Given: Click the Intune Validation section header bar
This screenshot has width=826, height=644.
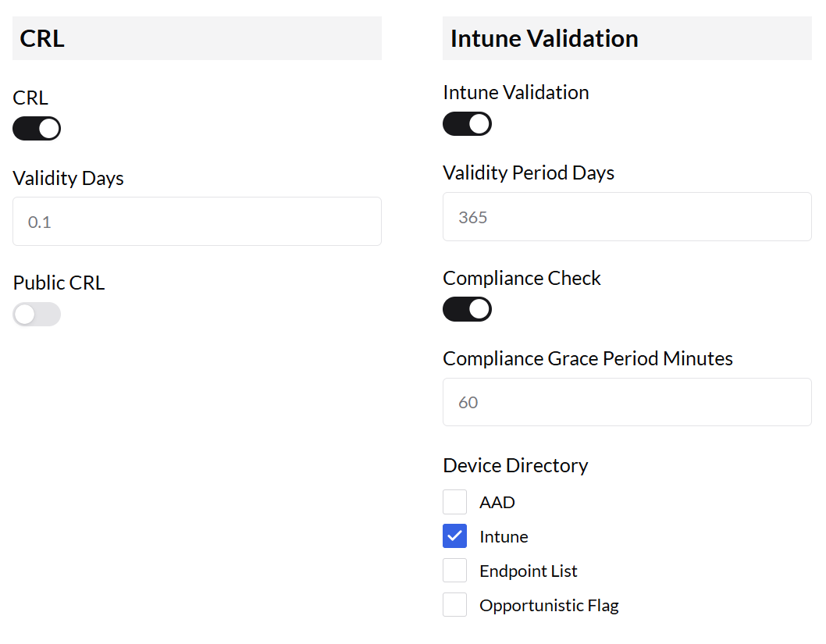Looking at the screenshot, I should (627, 38).
